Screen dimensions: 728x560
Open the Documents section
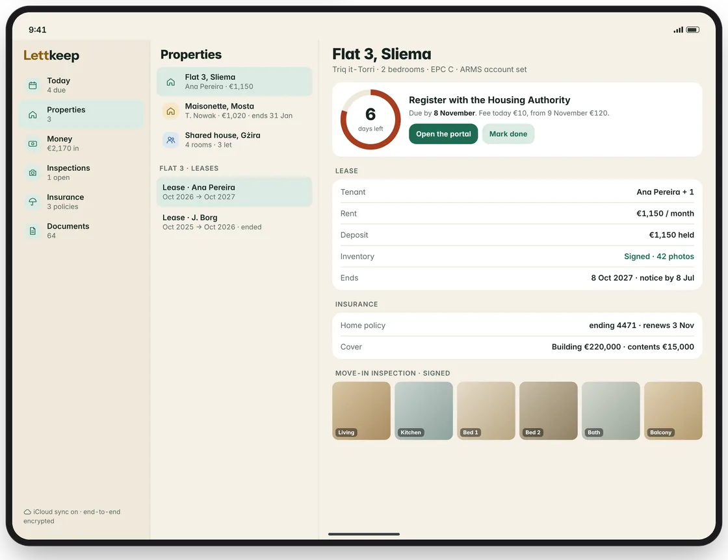(82, 231)
